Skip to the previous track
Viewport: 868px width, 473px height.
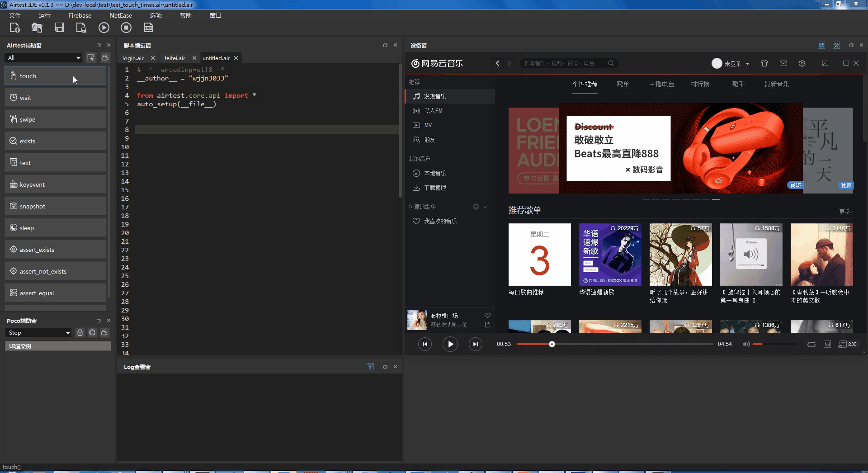pyautogui.click(x=425, y=344)
